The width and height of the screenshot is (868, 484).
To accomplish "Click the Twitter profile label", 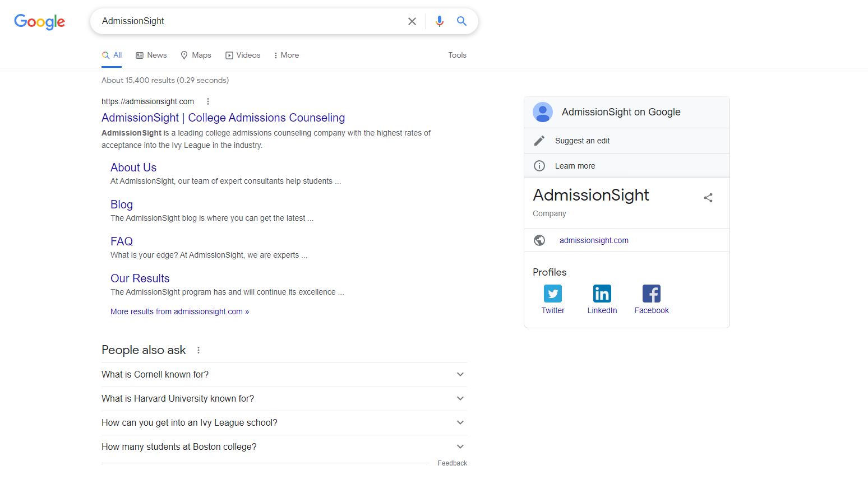I will (x=553, y=310).
